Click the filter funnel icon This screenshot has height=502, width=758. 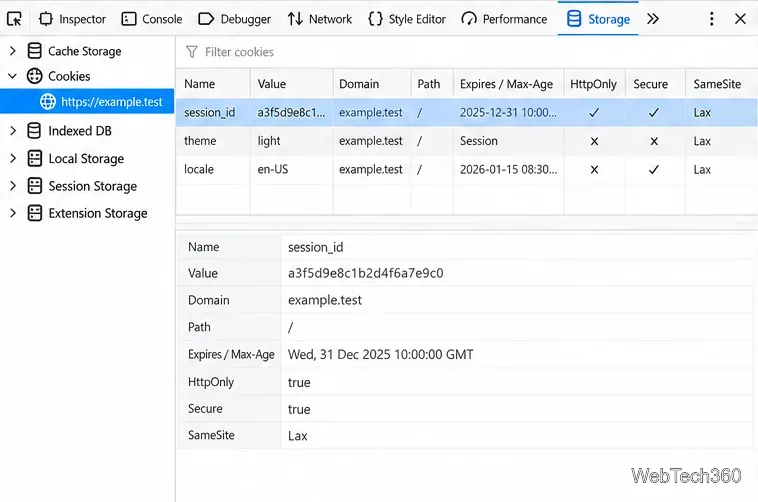[x=192, y=52]
